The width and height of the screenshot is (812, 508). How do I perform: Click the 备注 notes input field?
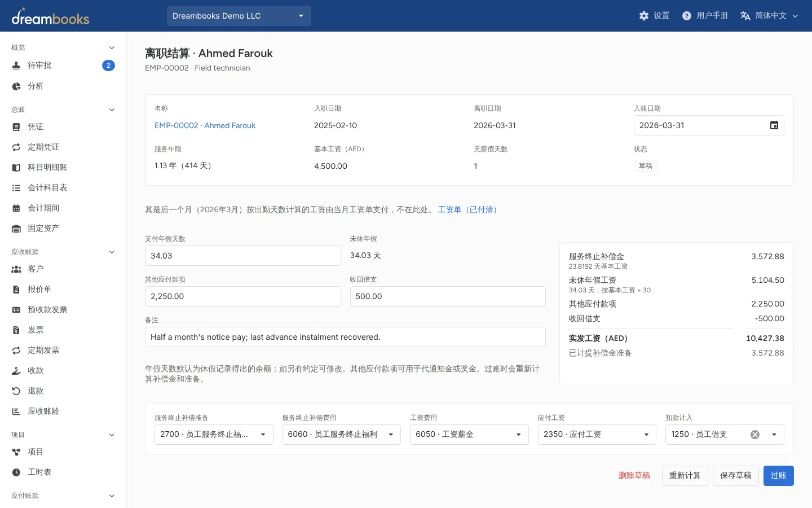pyautogui.click(x=345, y=337)
